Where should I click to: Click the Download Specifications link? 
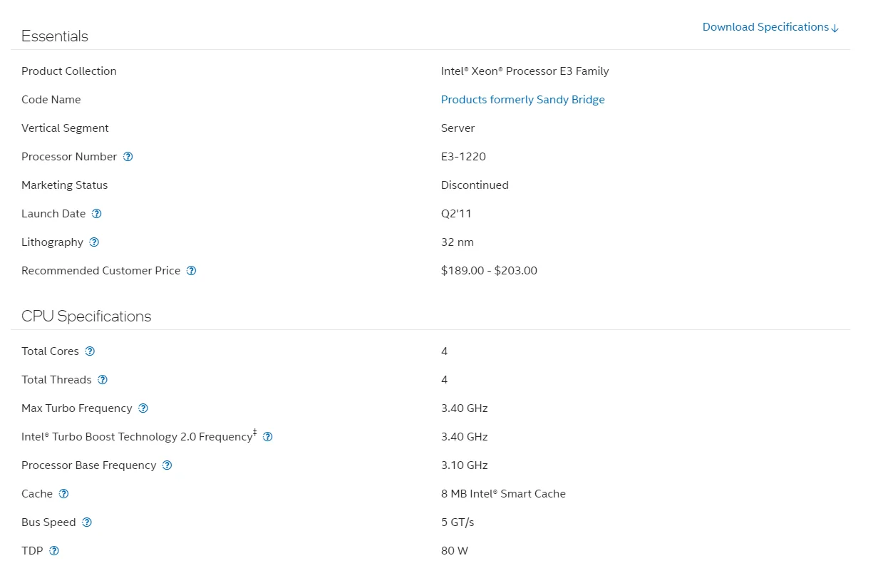point(770,27)
